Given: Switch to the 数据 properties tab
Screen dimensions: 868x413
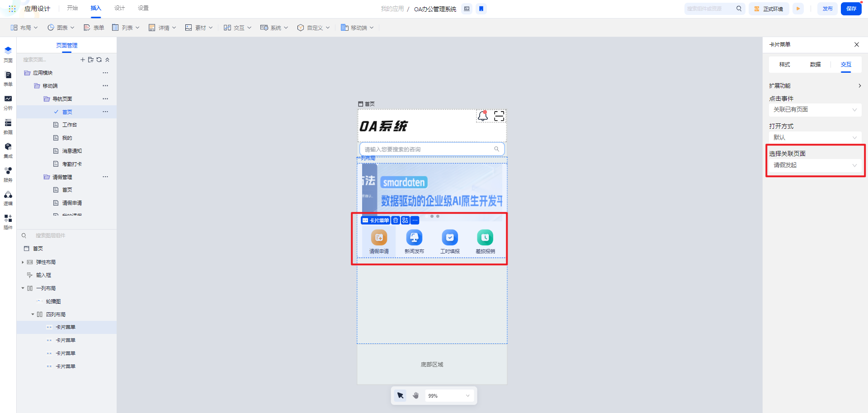Looking at the screenshot, I should click(x=815, y=65).
